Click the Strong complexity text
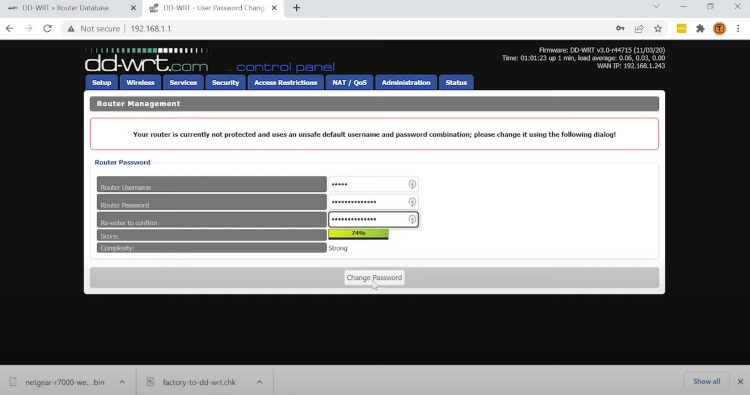The width and height of the screenshot is (750, 395). point(338,248)
